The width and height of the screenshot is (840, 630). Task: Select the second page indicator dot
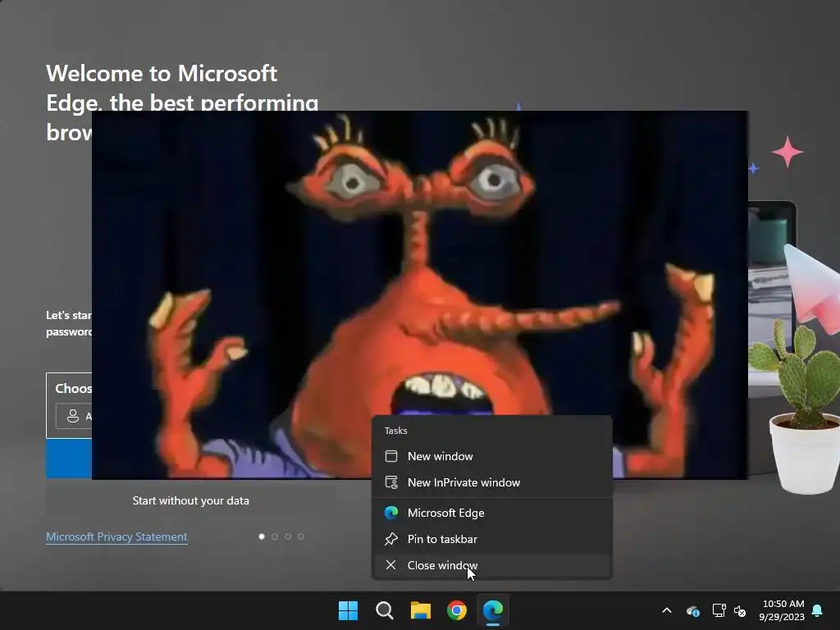coord(275,536)
